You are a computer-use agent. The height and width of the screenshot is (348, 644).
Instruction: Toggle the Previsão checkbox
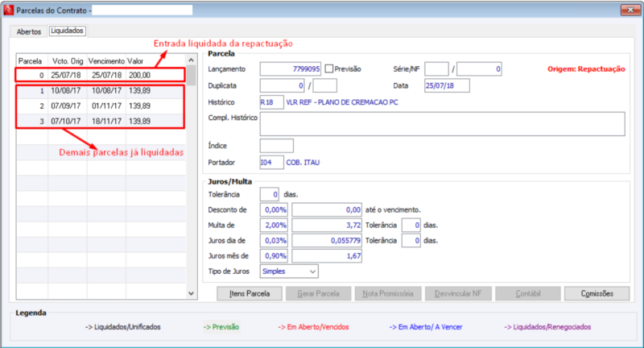coord(329,69)
